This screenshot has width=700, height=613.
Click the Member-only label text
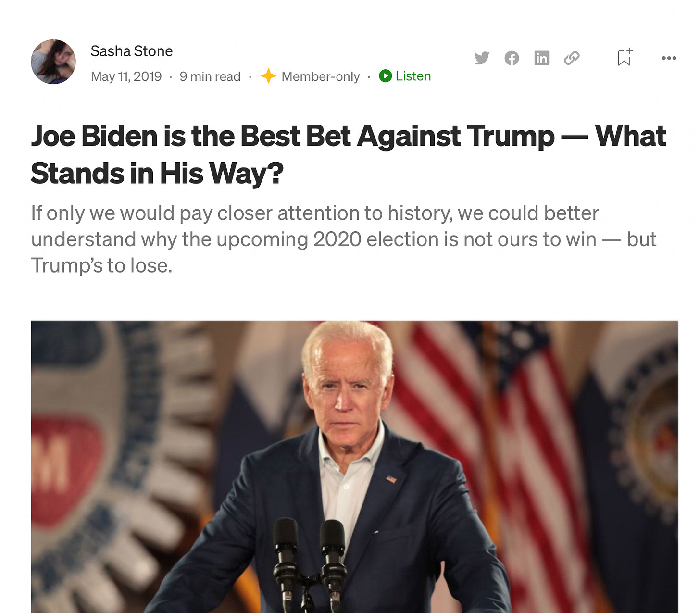point(321,76)
